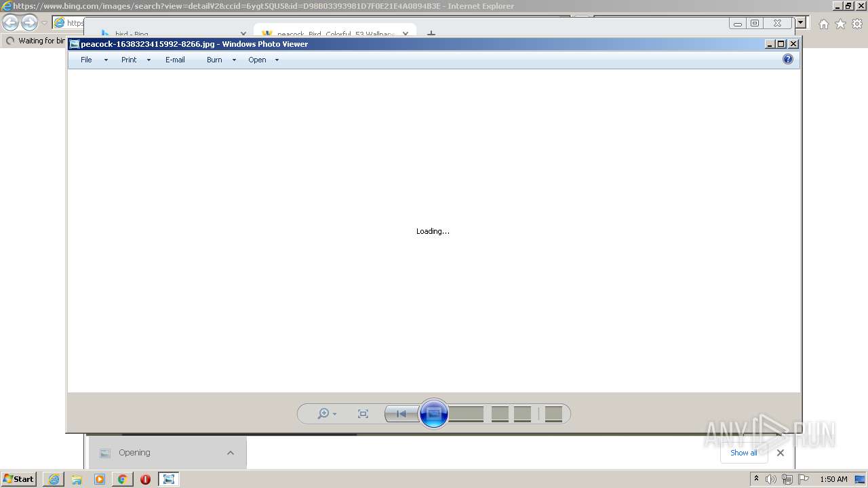Open the Print menu
This screenshot has height=488, width=868.
(x=129, y=60)
